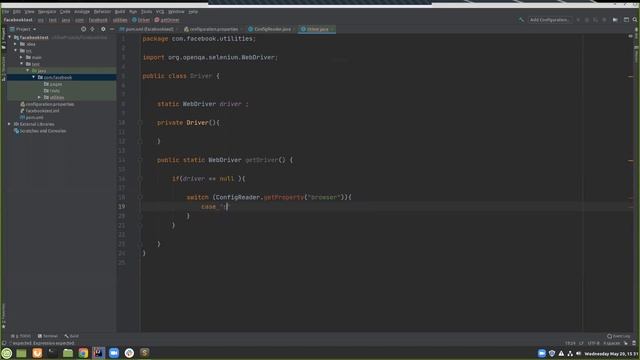
Task: Open Zoom from the taskbar
Action: point(114,353)
